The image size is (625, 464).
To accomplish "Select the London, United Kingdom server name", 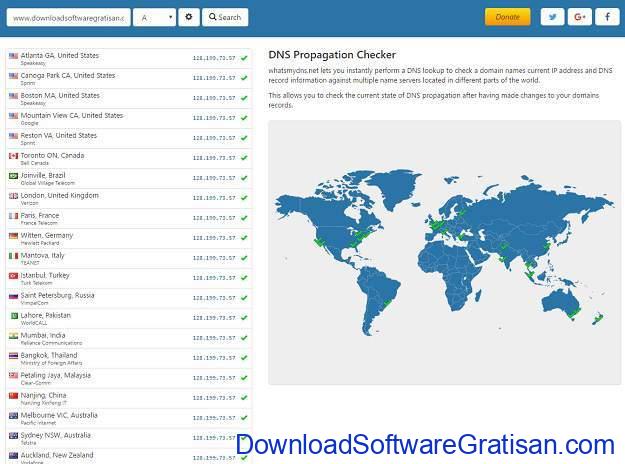I will (x=60, y=195).
